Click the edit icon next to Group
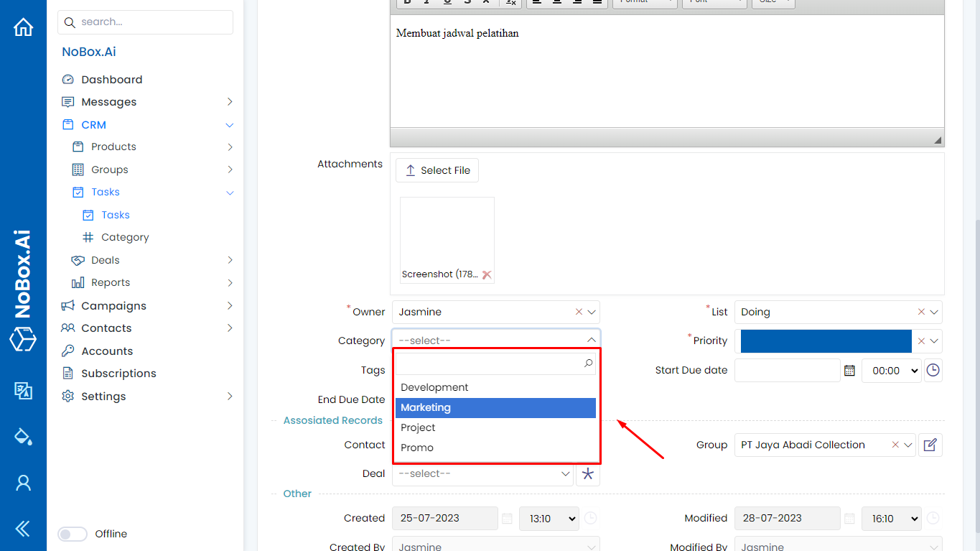This screenshot has height=551, width=980. click(x=930, y=445)
